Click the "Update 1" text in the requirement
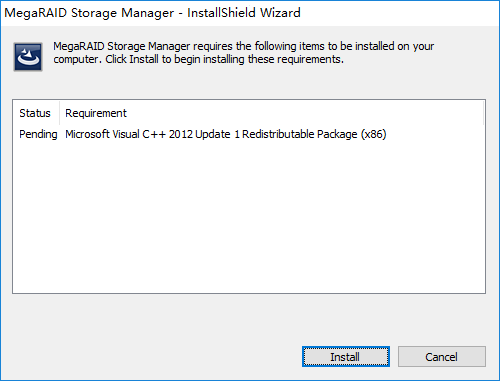 (217, 134)
